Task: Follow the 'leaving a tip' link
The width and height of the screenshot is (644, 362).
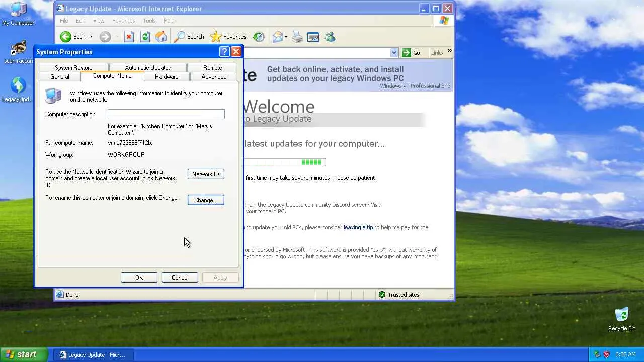Action: [x=358, y=227]
